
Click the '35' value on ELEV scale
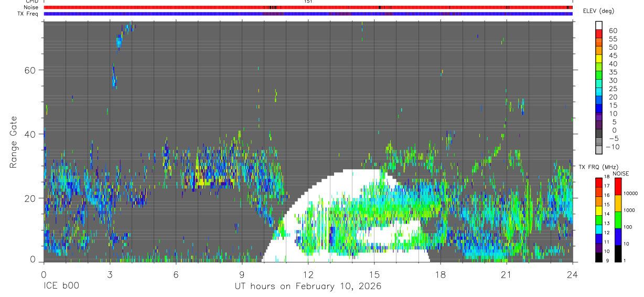click(613, 72)
